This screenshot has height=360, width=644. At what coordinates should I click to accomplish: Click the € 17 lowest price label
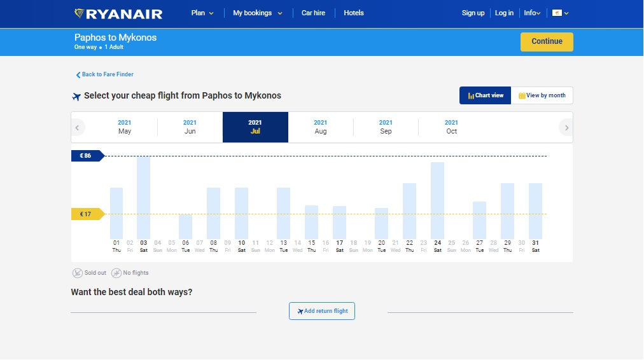pyautogui.click(x=87, y=214)
